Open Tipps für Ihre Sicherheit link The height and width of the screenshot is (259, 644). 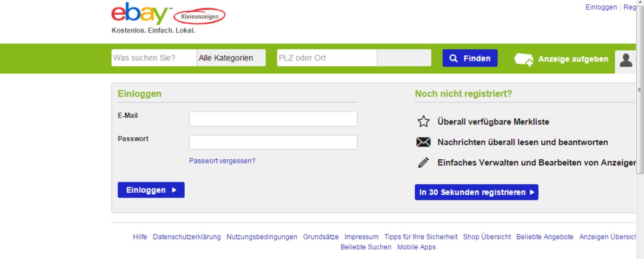click(x=421, y=237)
